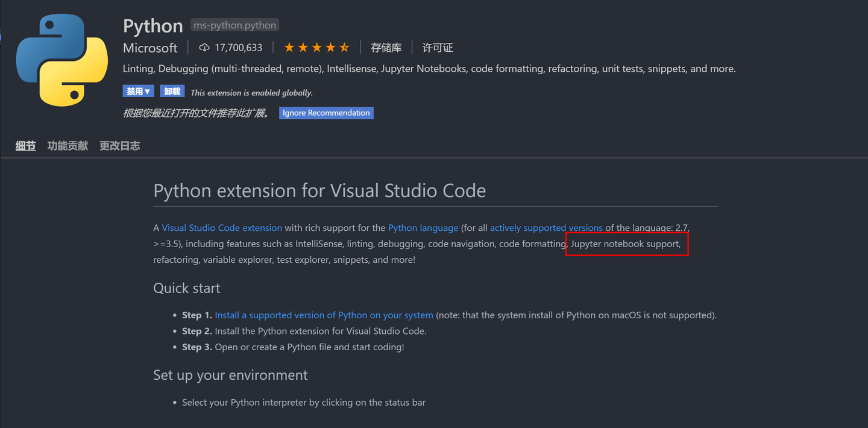
Task: Click the Ignore Recommendation button
Action: pos(326,113)
